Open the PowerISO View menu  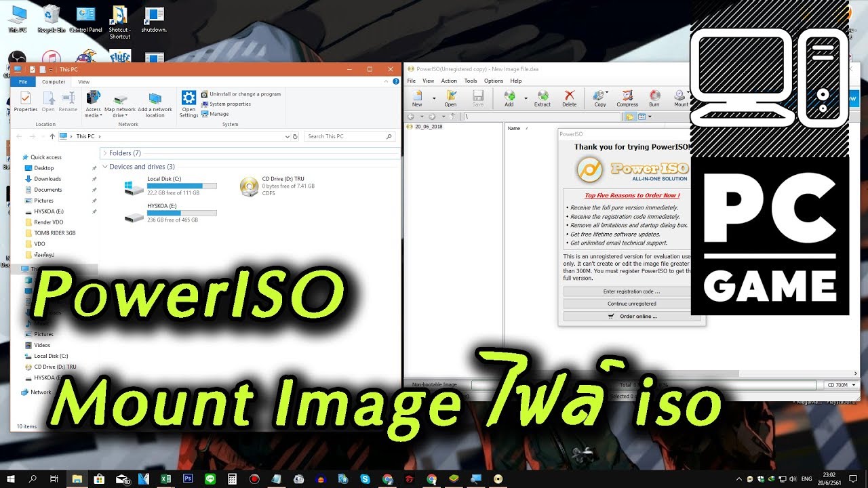pos(429,81)
